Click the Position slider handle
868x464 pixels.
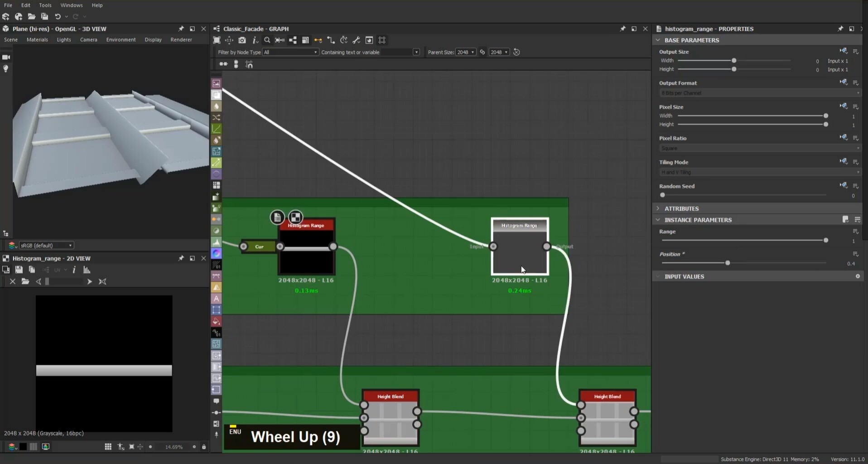[728, 263]
